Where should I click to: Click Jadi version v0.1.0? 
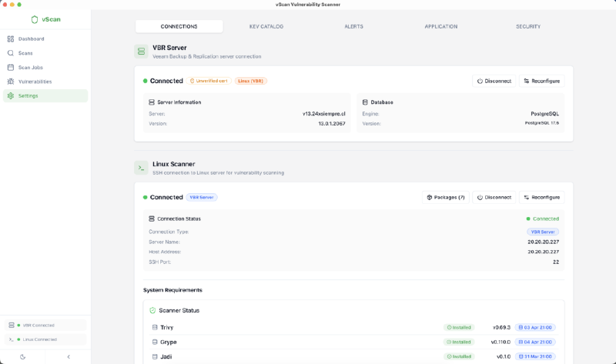point(504,356)
